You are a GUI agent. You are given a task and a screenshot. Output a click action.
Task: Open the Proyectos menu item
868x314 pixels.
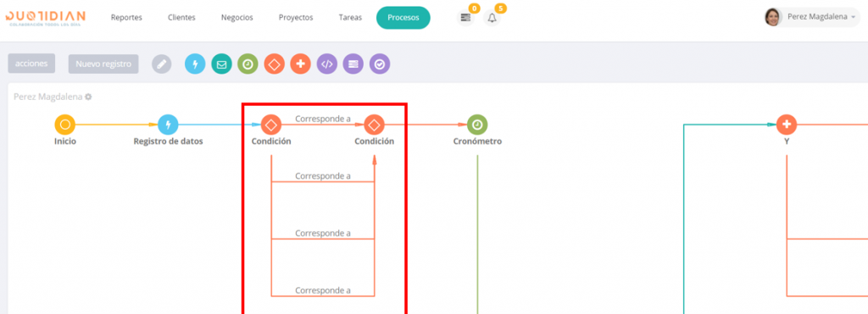coord(296,18)
